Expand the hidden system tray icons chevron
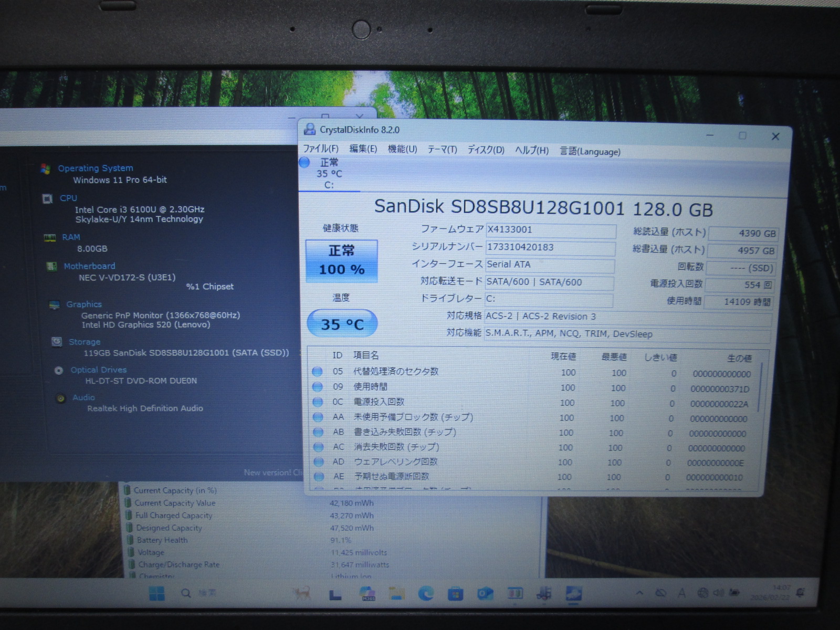This screenshot has height=630, width=840. click(639, 593)
